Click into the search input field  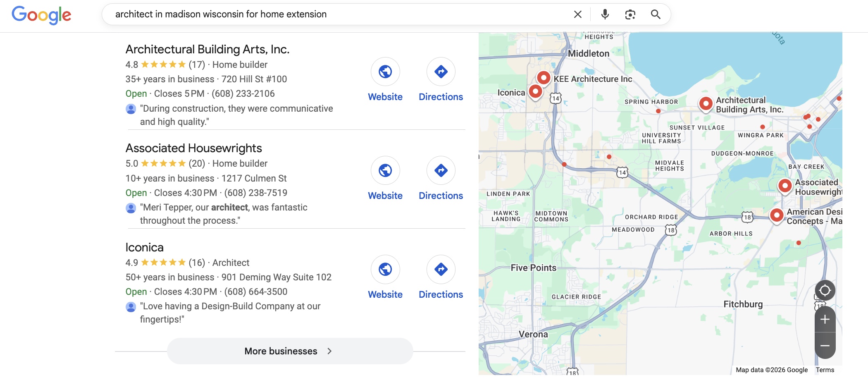click(x=331, y=14)
